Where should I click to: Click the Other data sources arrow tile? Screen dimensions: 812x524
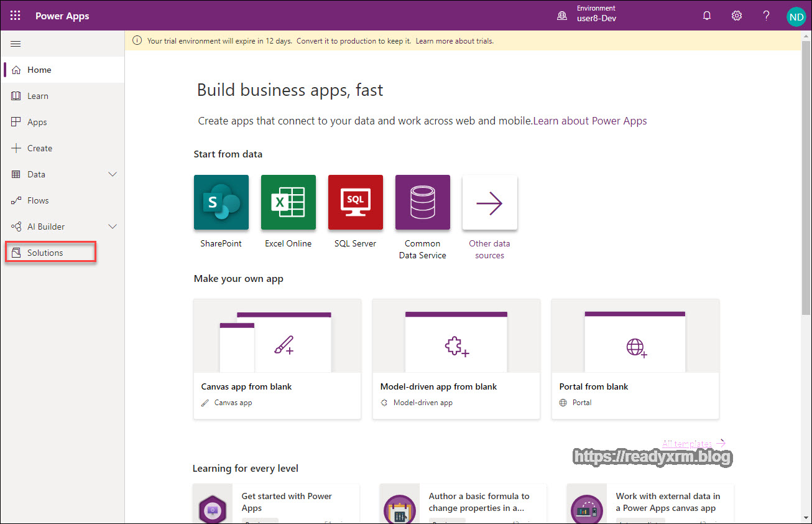[x=489, y=202]
